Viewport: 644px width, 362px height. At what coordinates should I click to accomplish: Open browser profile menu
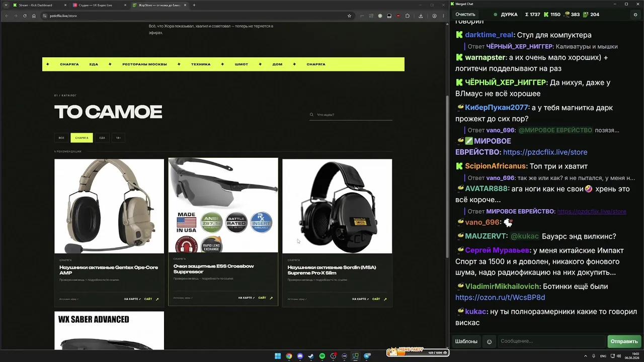434,16
